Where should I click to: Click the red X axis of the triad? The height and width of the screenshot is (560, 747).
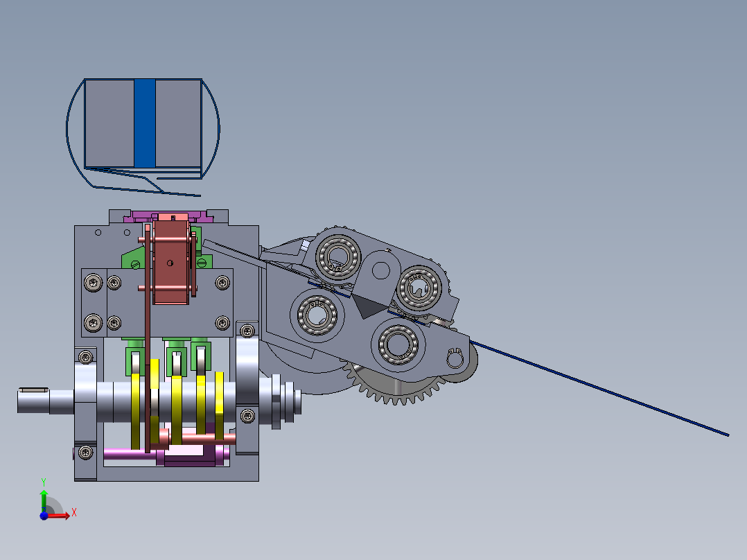point(61,515)
